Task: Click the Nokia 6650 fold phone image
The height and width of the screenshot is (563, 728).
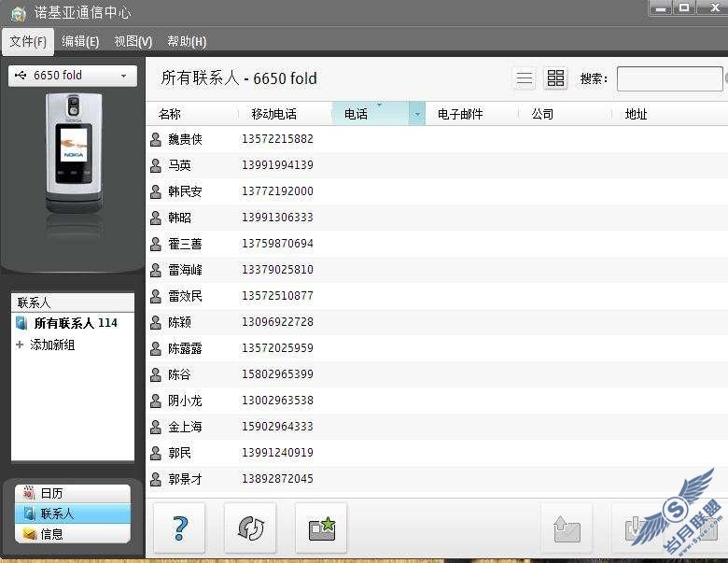Action: tap(75, 153)
